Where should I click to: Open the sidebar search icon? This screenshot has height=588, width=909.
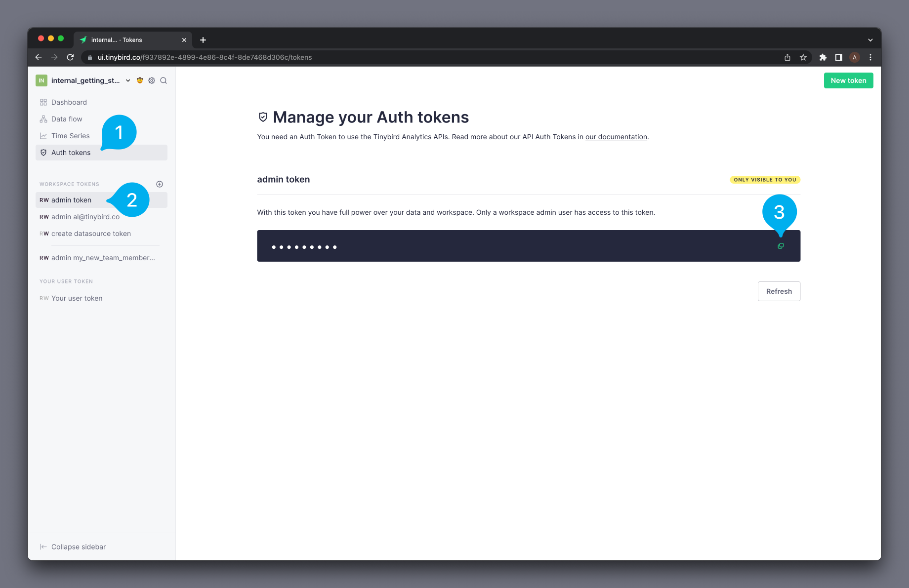click(x=164, y=80)
